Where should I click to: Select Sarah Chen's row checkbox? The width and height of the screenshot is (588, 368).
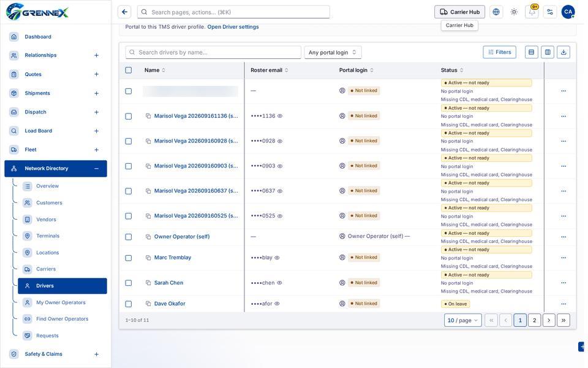tap(128, 283)
